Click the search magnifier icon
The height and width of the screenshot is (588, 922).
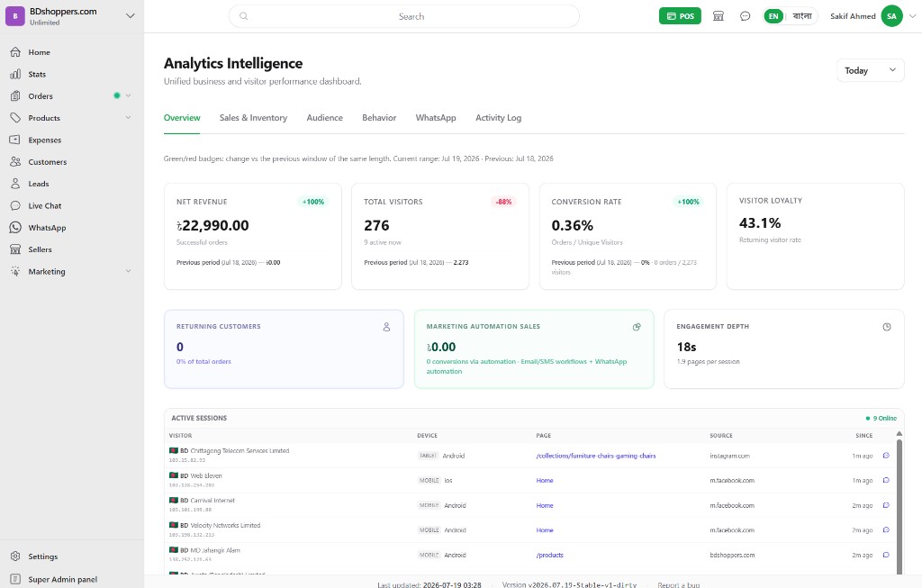243,16
